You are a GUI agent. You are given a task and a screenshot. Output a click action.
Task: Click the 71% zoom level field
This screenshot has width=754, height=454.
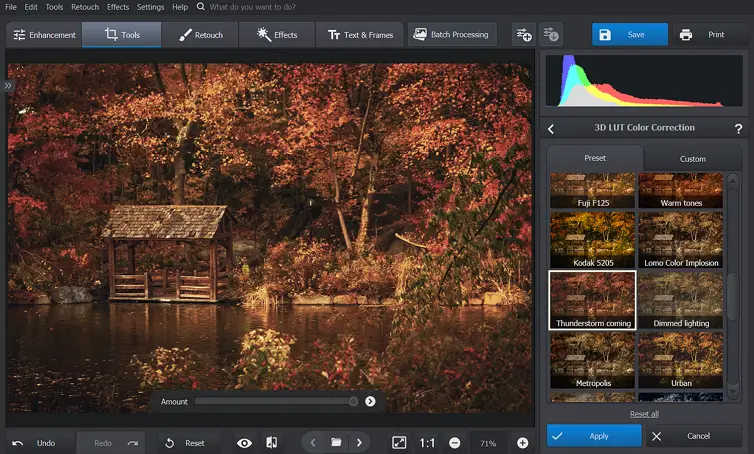pos(488,443)
